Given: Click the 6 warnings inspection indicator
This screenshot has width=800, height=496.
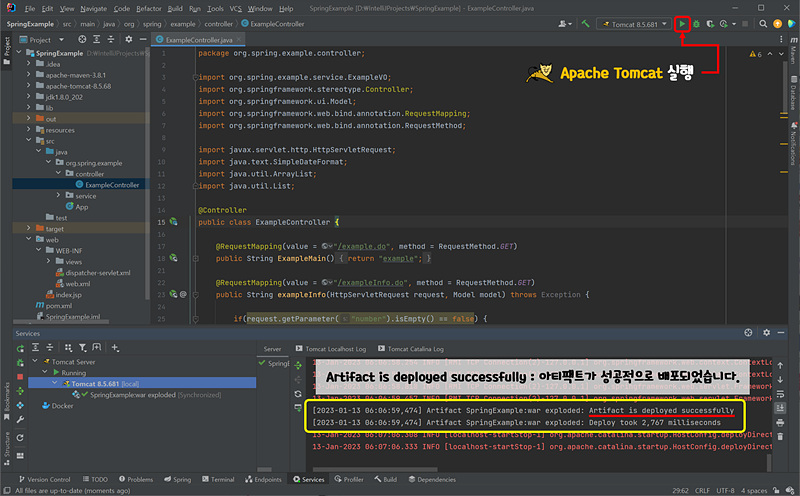Looking at the screenshot, I should pyautogui.click(x=756, y=54).
